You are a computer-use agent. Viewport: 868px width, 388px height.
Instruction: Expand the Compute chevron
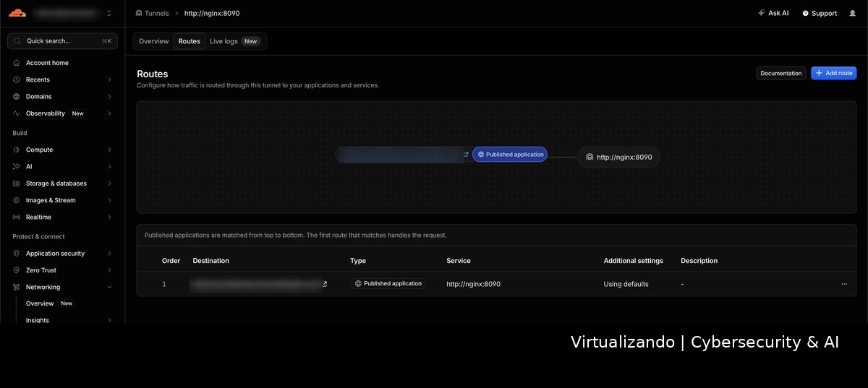tap(109, 150)
